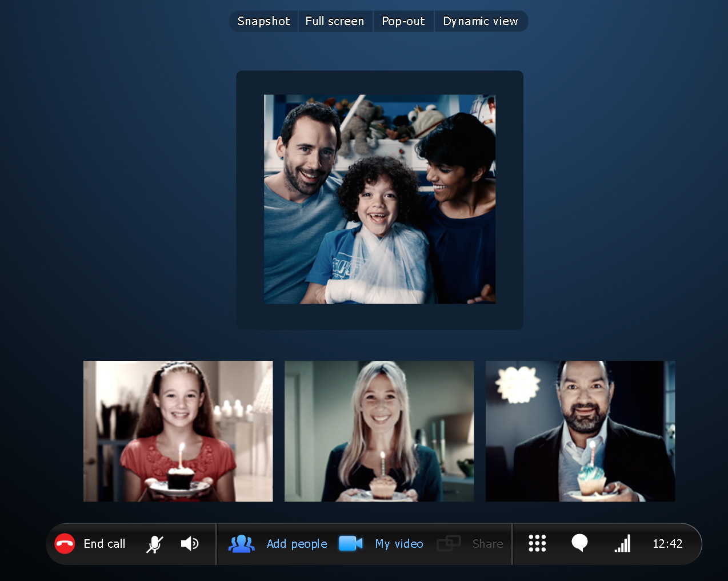
Task: Click the Add people group icon
Action: [242, 543]
